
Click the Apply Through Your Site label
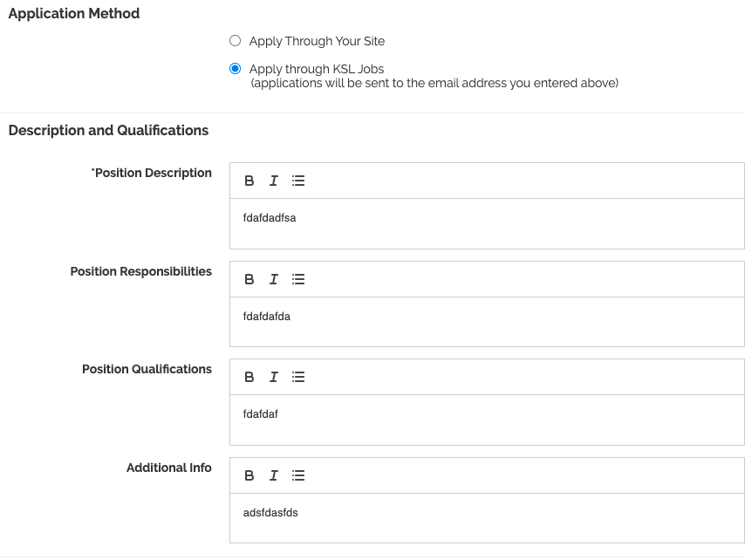tap(317, 41)
